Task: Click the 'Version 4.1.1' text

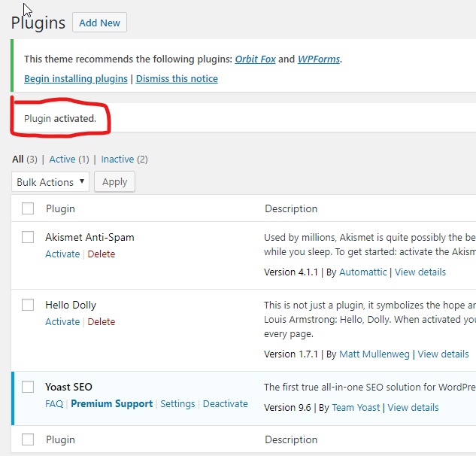Action: tap(291, 272)
